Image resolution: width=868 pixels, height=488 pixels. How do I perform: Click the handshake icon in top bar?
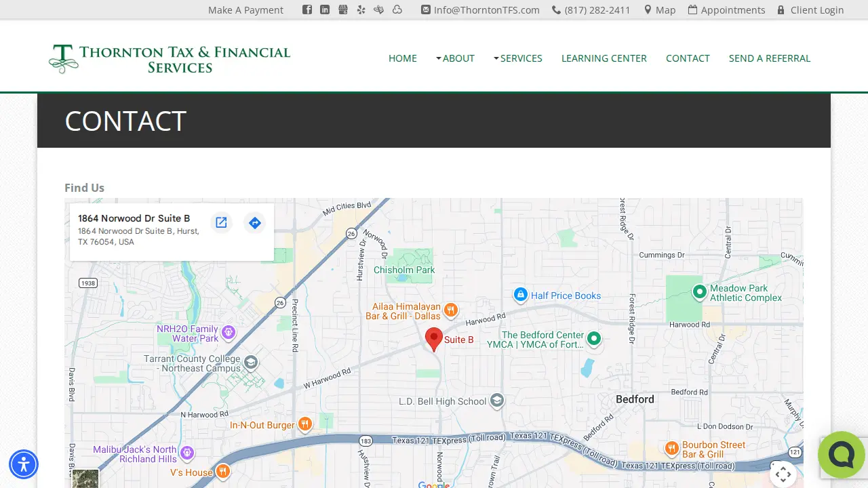click(x=379, y=9)
